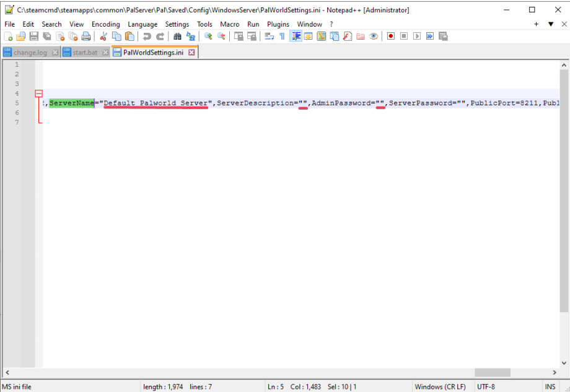Save all open files
Image resolution: width=570 pixels, height=392 pixels.
46,36
